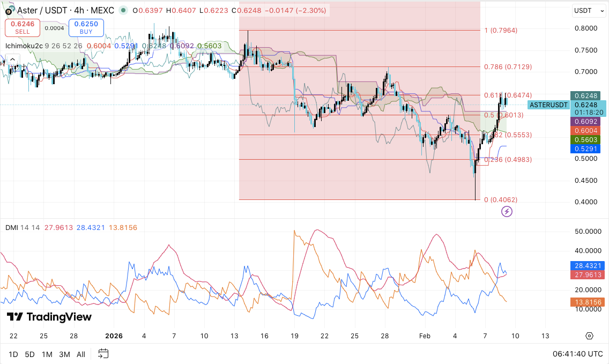
Task: Select the 0.786 (0.7129) Fibonacci level
Action: tap(507, 67)
